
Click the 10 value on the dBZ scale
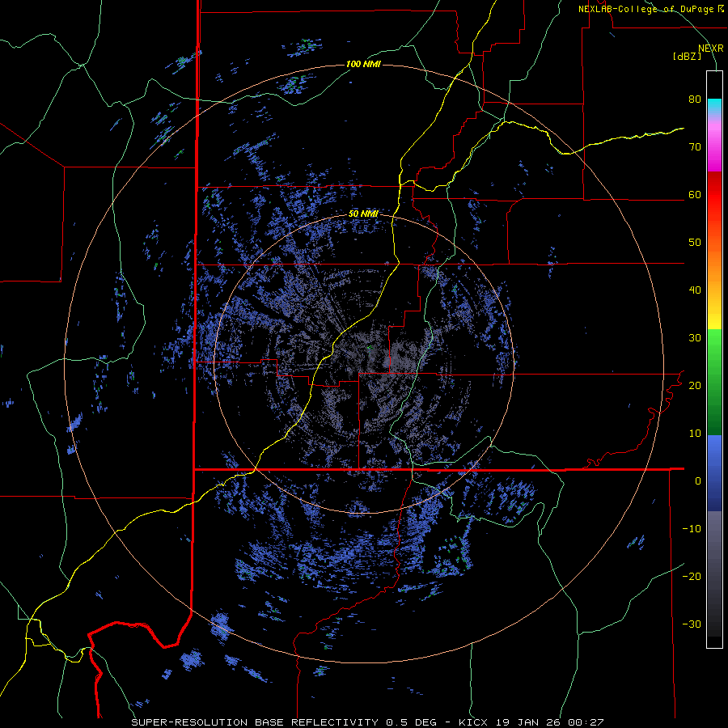(x=695, y=434)
